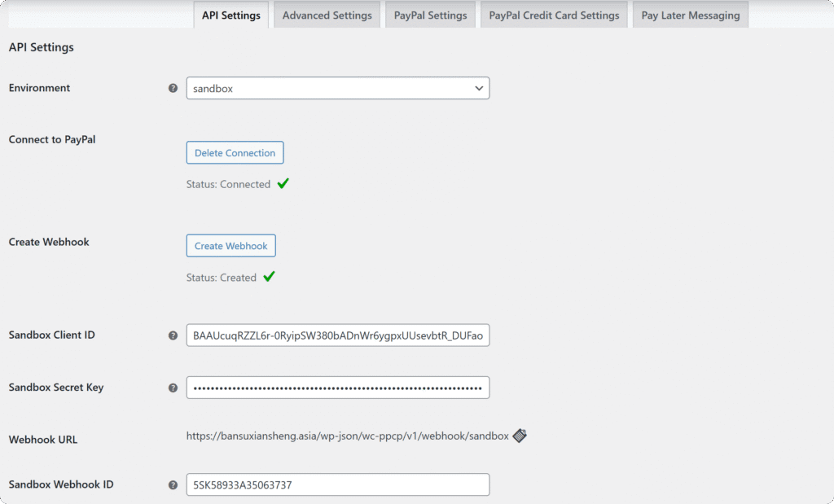Click the Sandbox Secret Key help icon

pyautogui.click(x=173, y=388)
